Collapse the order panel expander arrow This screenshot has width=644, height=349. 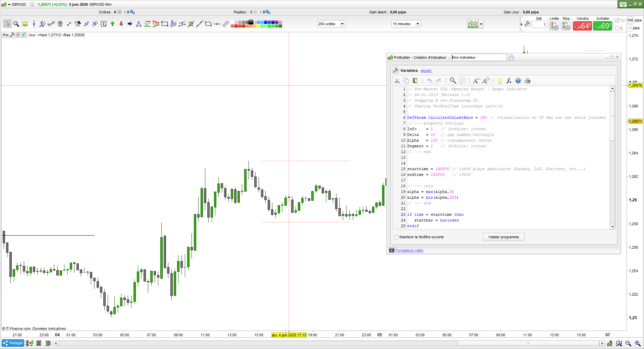[x=521, y=24]
